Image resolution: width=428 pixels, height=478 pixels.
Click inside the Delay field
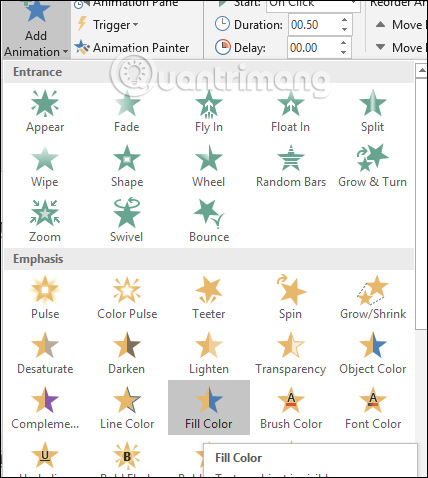312,48
